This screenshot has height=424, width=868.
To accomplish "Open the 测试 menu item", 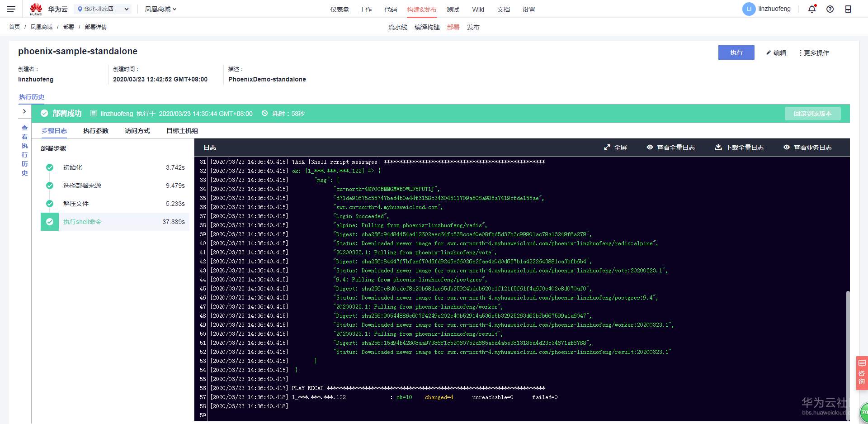I will coord(453,10).
